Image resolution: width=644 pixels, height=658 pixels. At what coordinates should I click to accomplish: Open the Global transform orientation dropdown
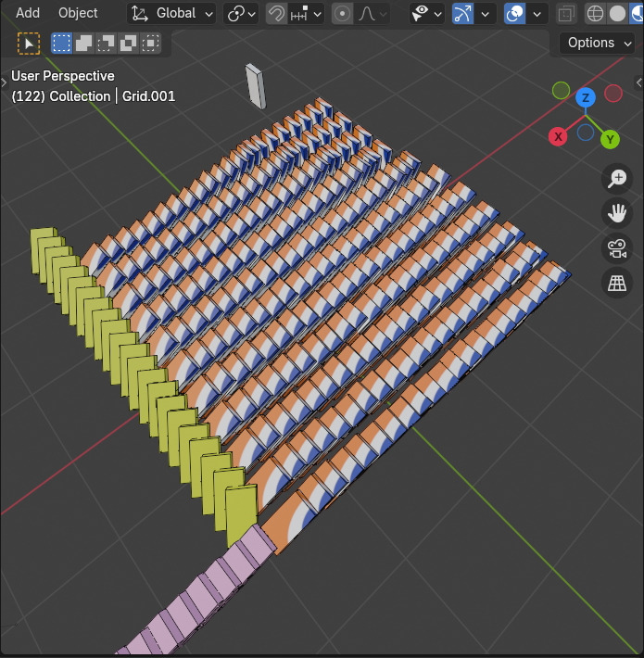[171, 14]
